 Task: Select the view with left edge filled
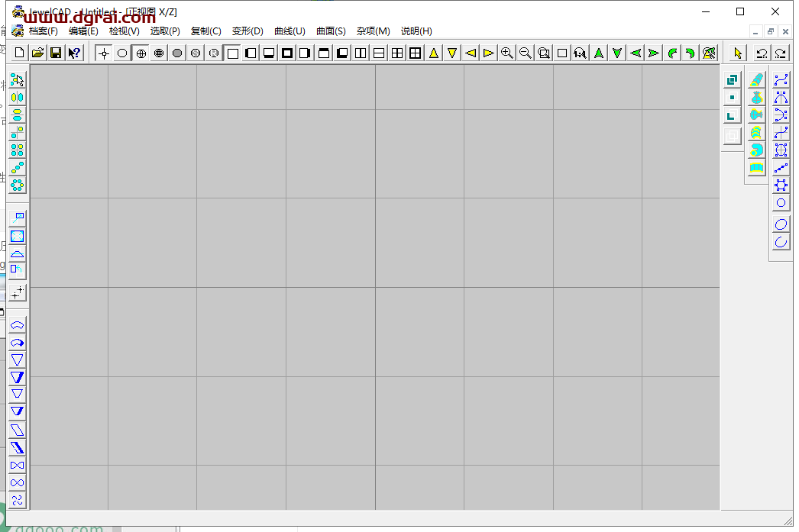tap(251, 53)
